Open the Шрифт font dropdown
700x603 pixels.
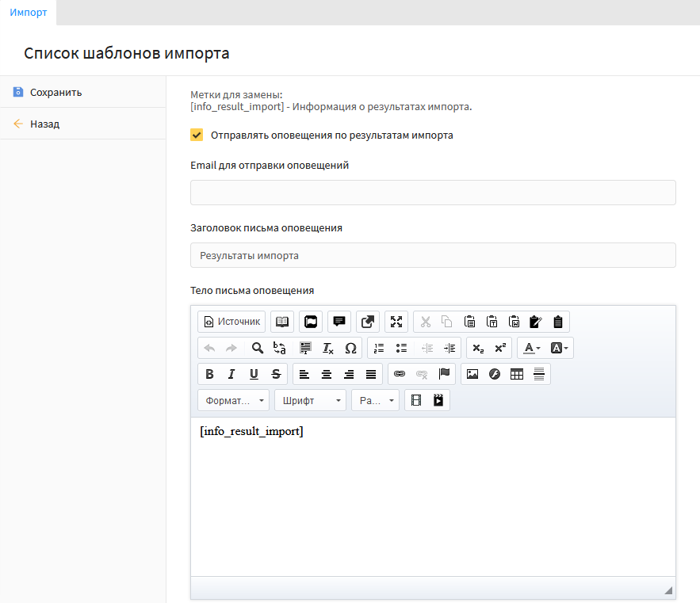(x=310, y=401)
